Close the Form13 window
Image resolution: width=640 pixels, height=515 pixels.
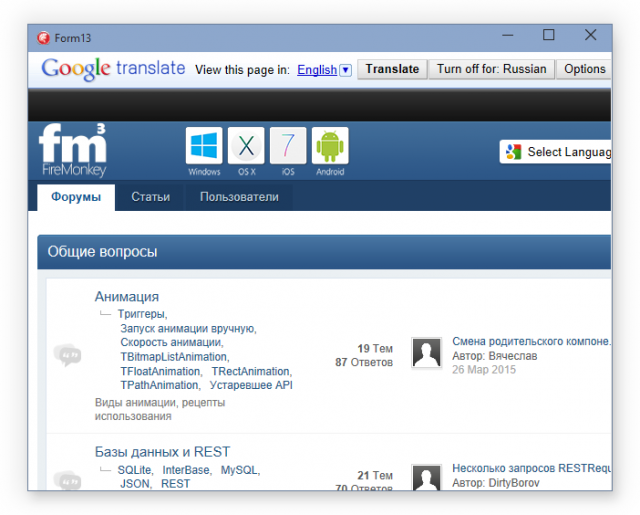pos(590,35)
